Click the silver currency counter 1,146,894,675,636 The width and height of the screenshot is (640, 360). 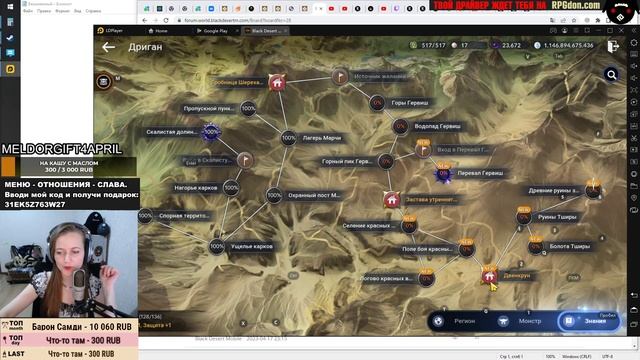click(x=563, y=45)
